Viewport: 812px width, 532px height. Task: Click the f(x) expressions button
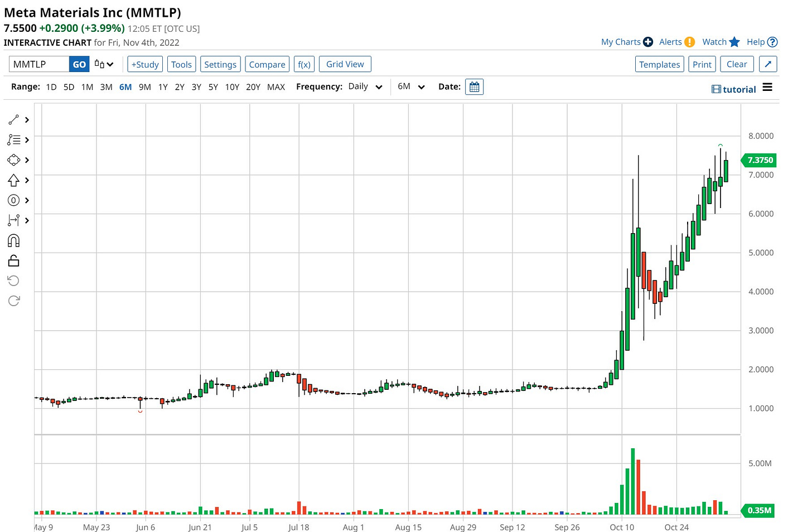304,64
